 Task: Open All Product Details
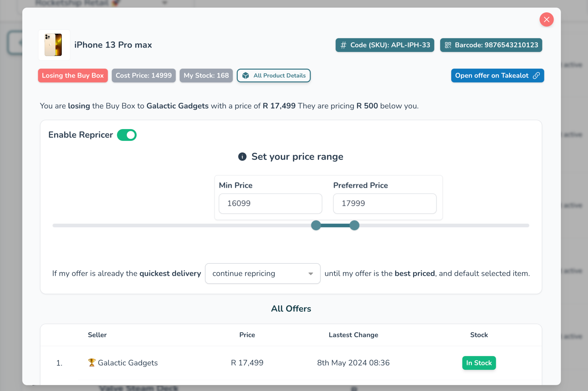(x=274, y=76)
